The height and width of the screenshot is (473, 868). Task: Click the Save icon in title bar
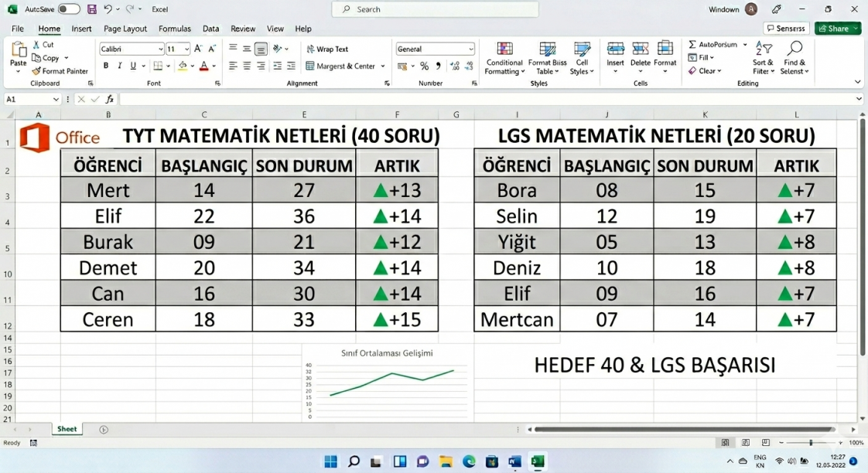[x=92, y=9]
